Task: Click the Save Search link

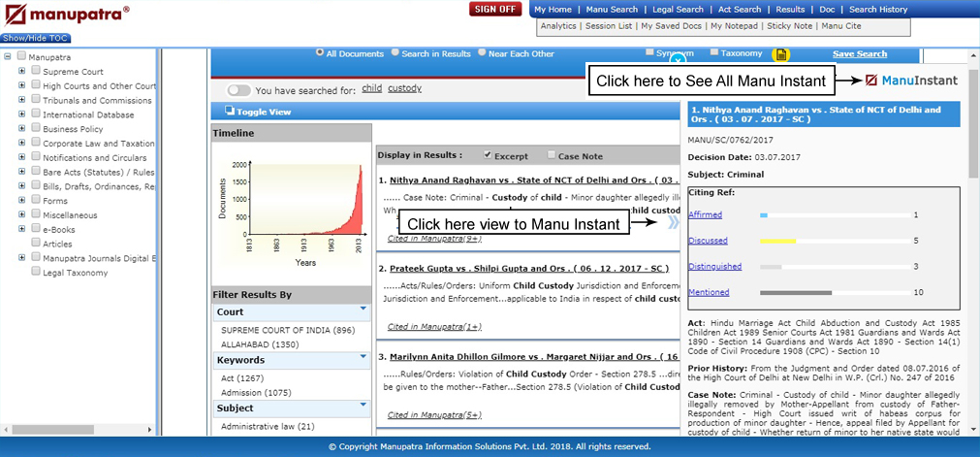Action: pos(860,53)
